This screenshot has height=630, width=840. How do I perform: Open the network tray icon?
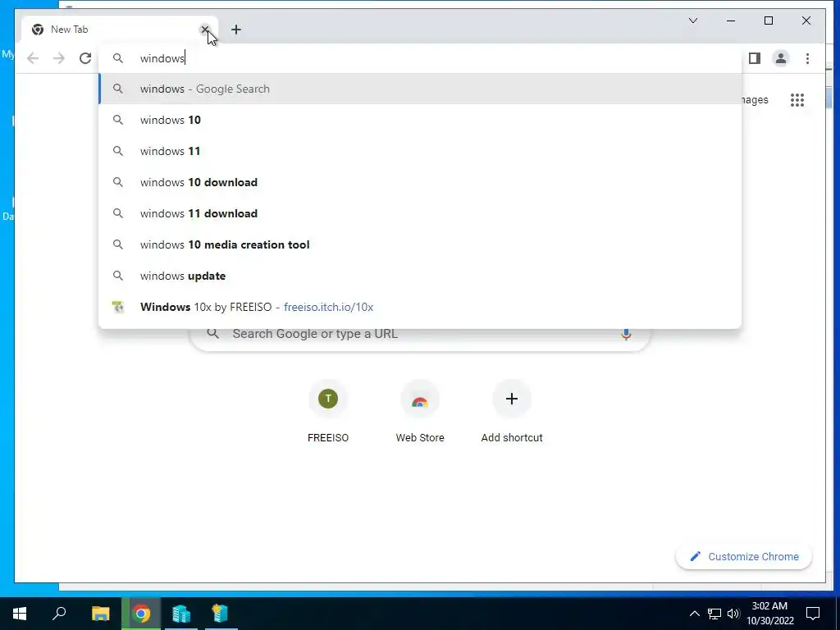pos(714,614)
